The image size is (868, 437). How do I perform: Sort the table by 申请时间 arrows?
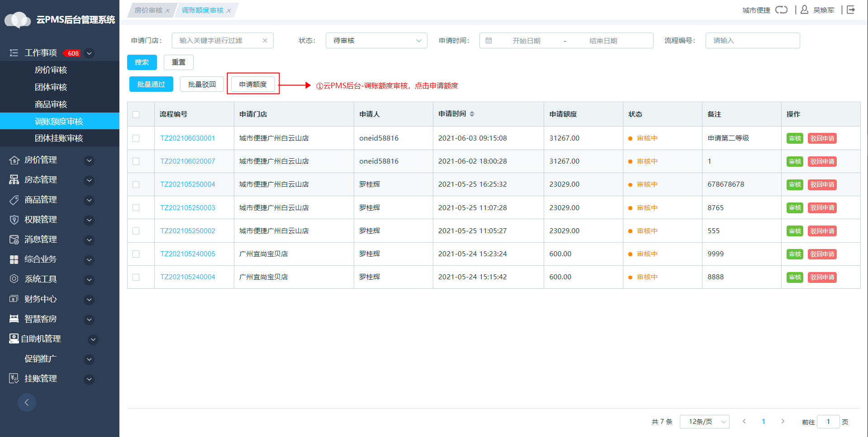472,114
